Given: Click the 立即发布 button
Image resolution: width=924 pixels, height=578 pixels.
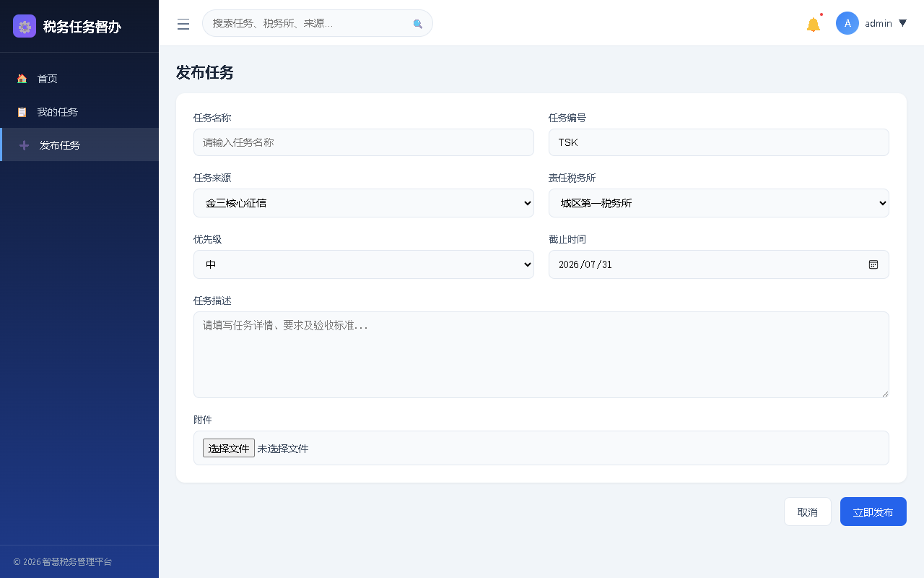Looking at the screenshot, I should [x=873, y=512].
